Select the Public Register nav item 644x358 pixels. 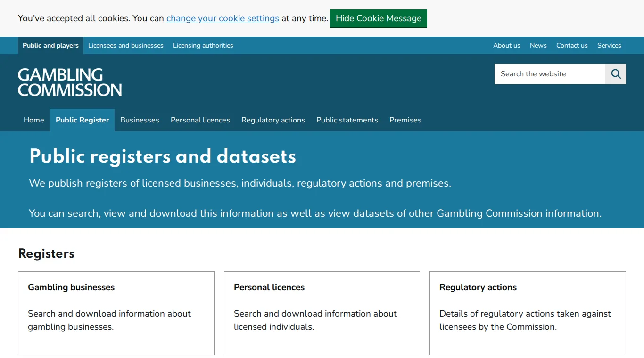click(x=83, y=120)
